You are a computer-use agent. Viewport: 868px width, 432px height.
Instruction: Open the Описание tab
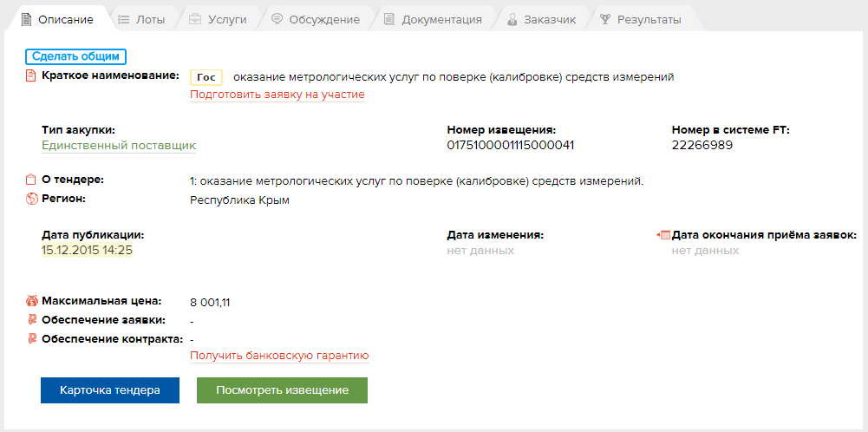[x=57, y=19]
